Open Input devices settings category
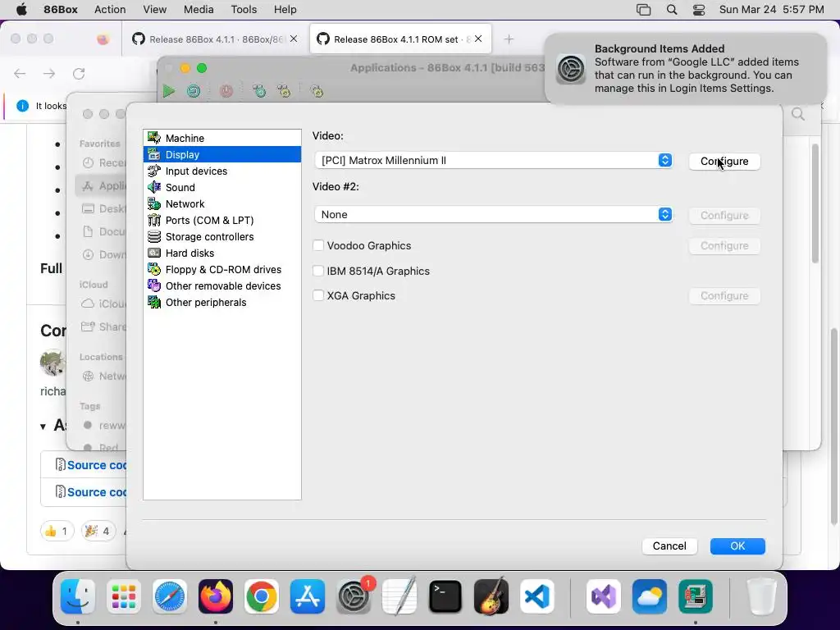 tap(221, 171)
